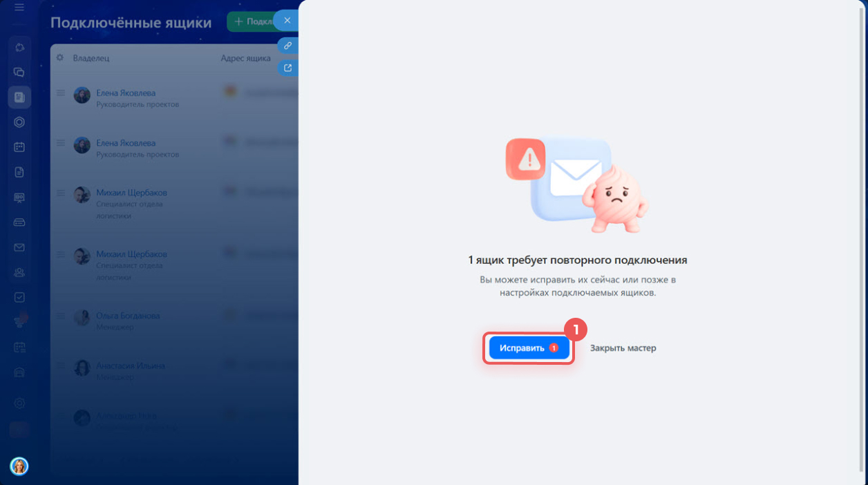
Task: Open row menu for first Михаил Щербаков
Action: point(61,193)
